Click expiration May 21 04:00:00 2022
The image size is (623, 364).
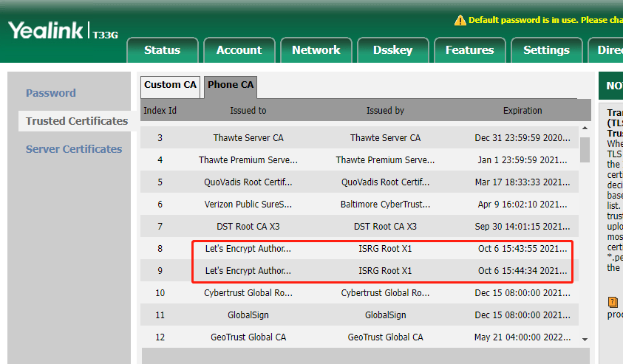click(x=522, y=337)
